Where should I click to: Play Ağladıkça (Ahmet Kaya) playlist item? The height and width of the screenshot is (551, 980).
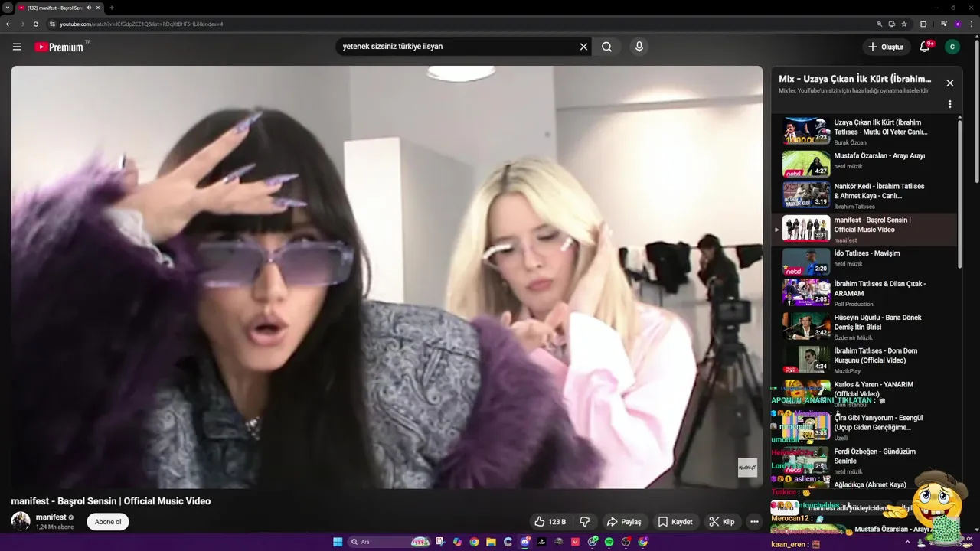(x=865, y=485)
